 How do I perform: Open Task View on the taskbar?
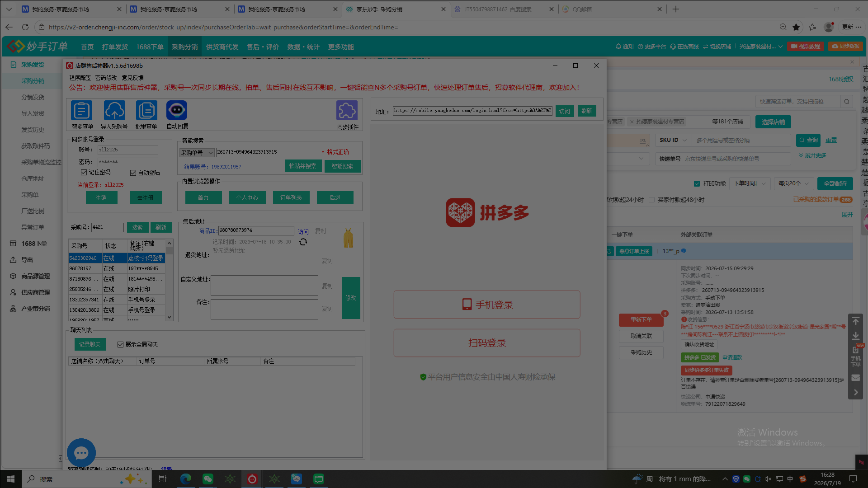point(163,479)
